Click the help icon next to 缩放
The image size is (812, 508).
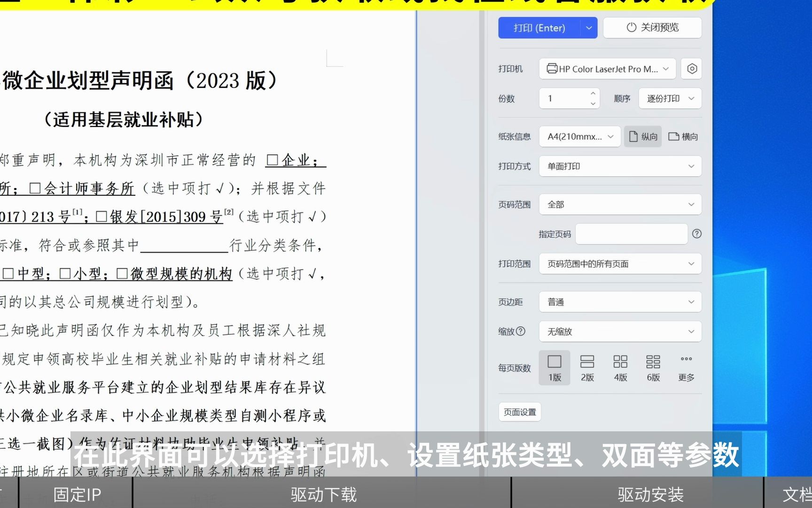[x=521, y=331]
